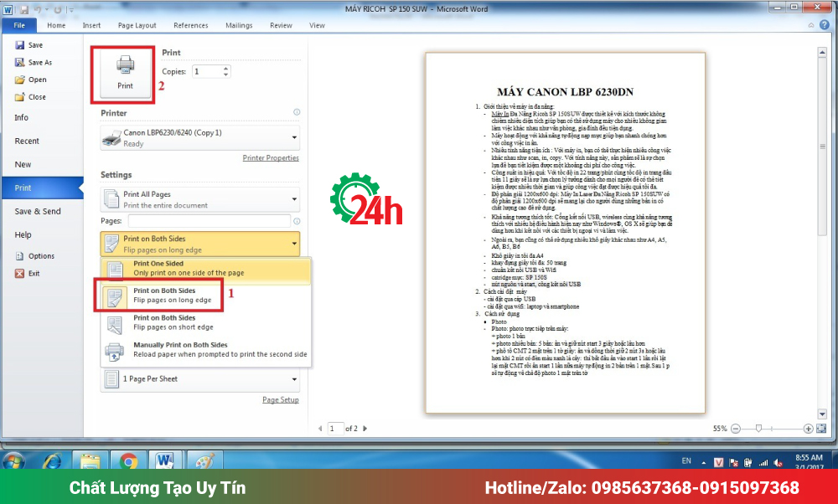Select Print on Both Sides long edge option
Image resolution: width=838 pixels, height=504 pixels.
click(x=206, y=296)
